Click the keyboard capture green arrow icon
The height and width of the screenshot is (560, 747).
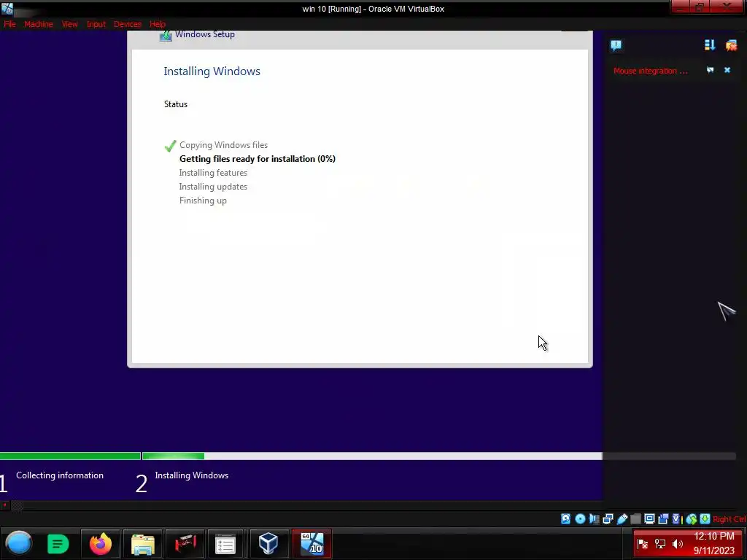[x=705, y=518]
